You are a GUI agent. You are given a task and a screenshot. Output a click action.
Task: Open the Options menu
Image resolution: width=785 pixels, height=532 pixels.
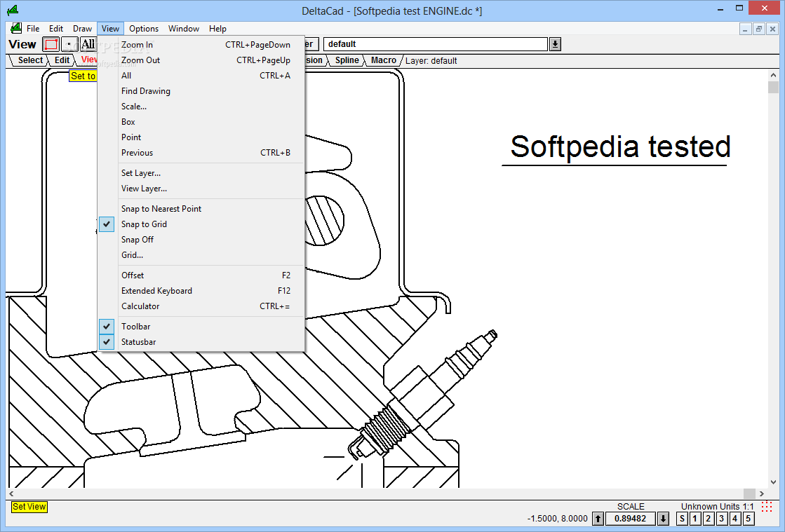click(x=144, y=29)
